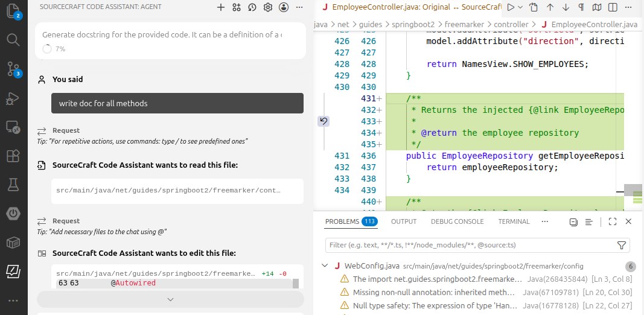Click the 7% progress spinner indicator
Screen dimensions: 644x315
47,49
